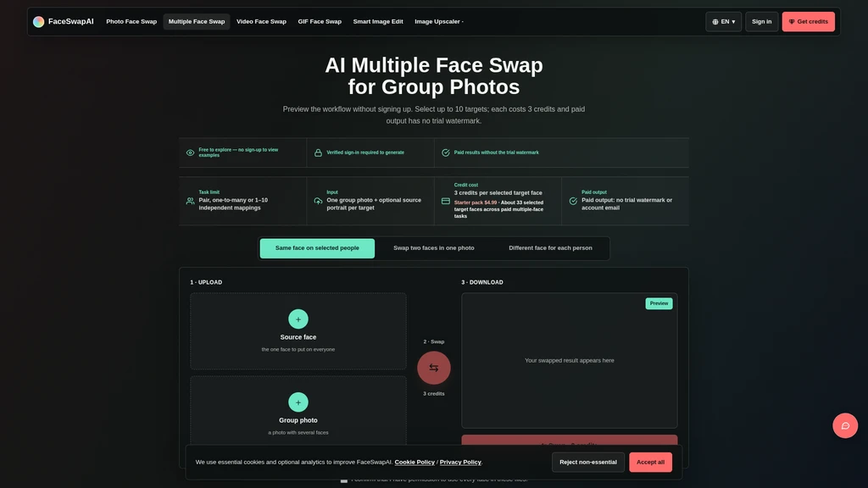
Task: Open Smart Image Edit
Action: click(x=378, y=21)
